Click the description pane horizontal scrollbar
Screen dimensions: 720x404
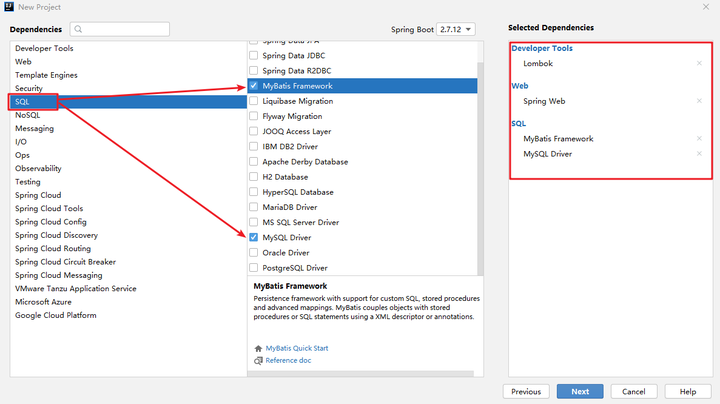pyautogui.click(x=360, y=374)
